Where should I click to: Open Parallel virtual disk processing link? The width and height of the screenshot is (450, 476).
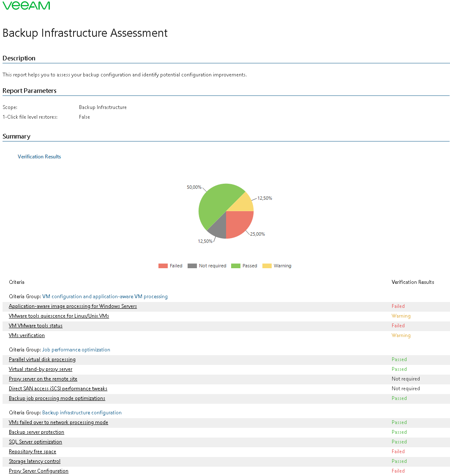point(42,359)
